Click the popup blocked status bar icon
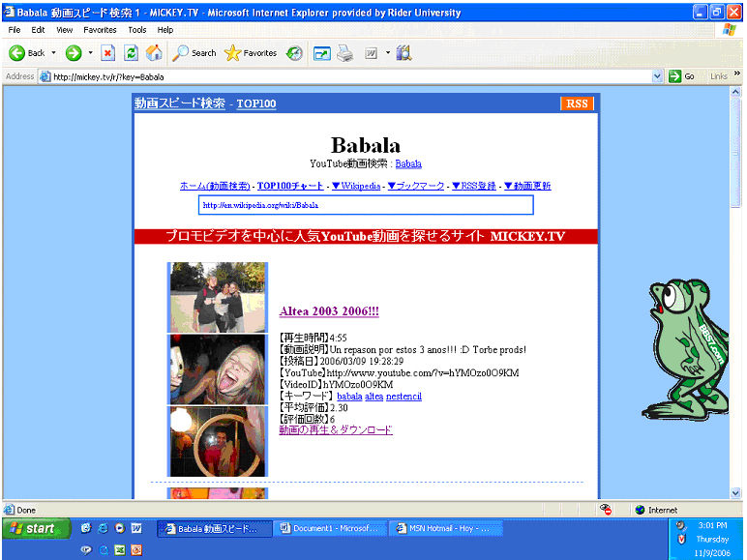The width and height of the screenshot is (747, 560). (x=606, y=510)
